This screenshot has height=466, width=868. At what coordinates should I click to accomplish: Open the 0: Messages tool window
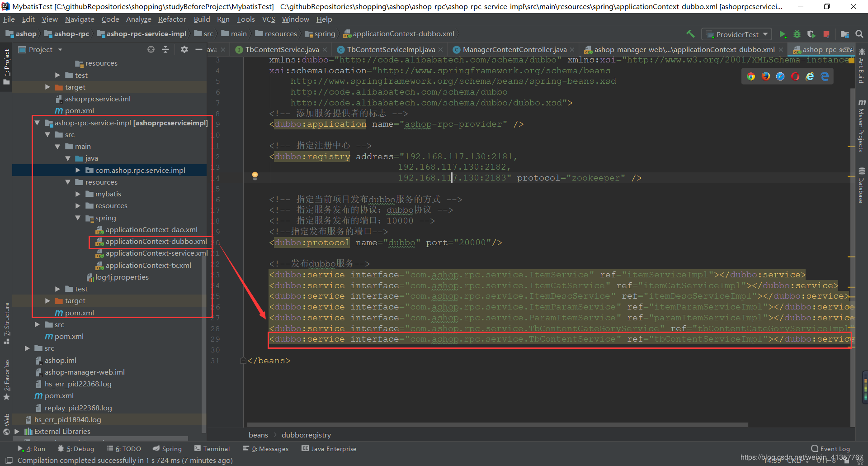click(x=266, y=449)
